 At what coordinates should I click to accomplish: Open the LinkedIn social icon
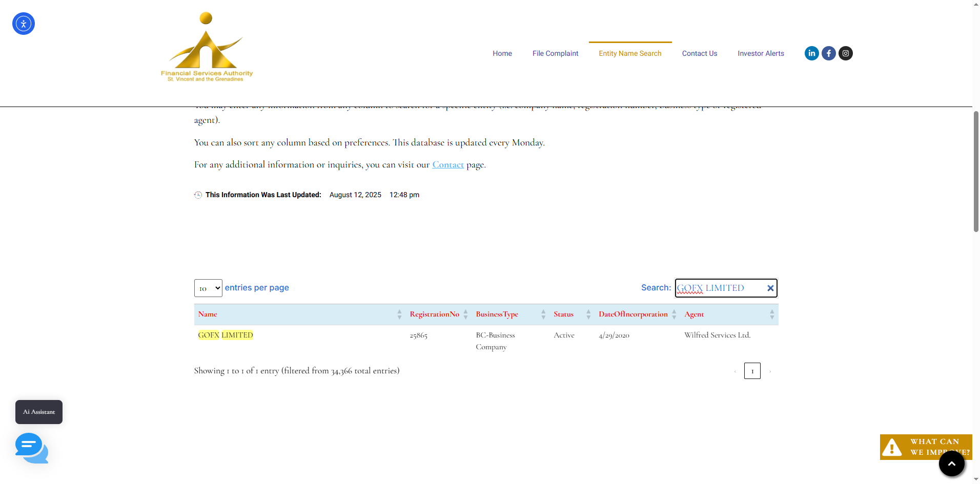click(811, 53)
